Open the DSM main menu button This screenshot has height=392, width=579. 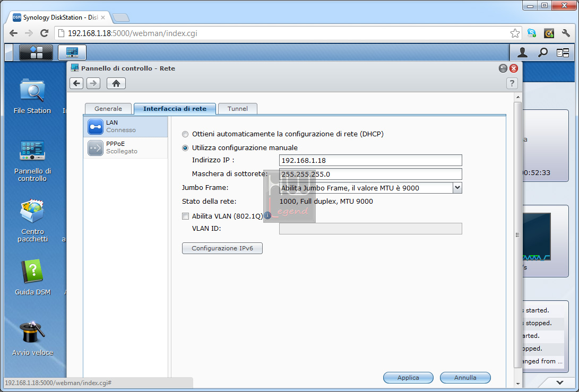coord(36,53)
